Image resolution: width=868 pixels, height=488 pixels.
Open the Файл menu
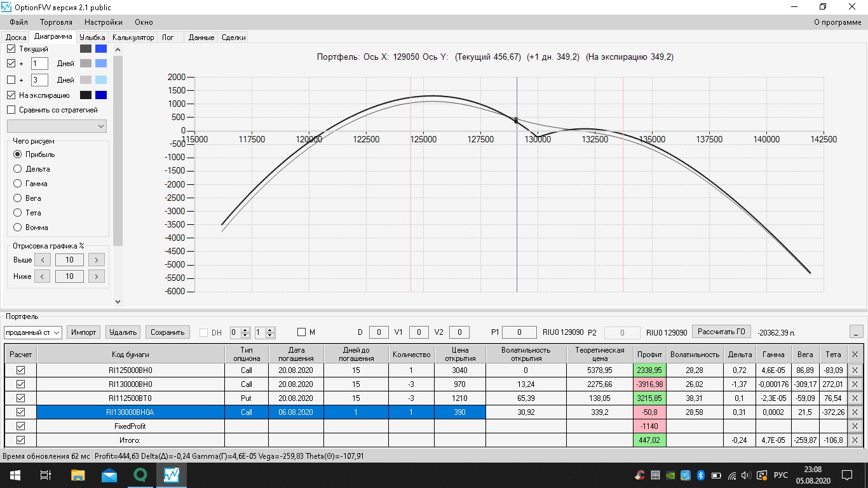pos(19,22)
